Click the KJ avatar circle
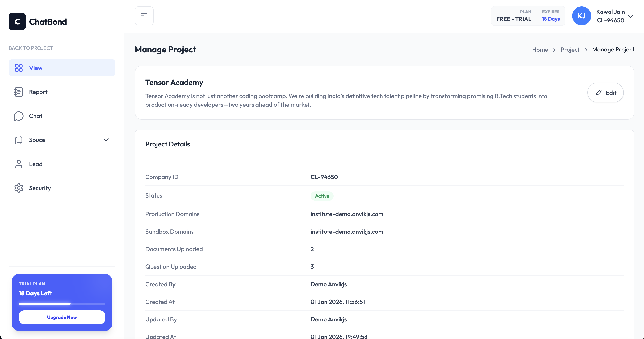This screenshot has width=644, height=339. tap(582, 16)
